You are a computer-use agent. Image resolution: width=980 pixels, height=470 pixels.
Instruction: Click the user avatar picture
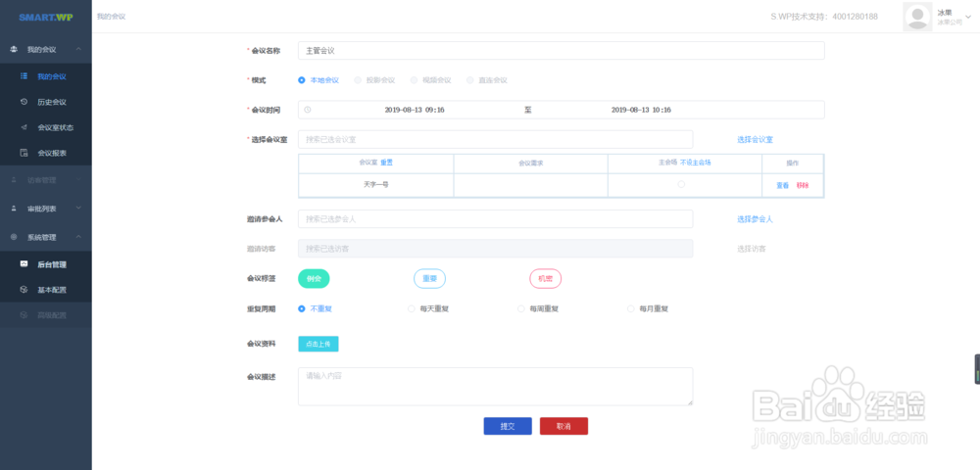pyautogui.click(x=917, y=17)
